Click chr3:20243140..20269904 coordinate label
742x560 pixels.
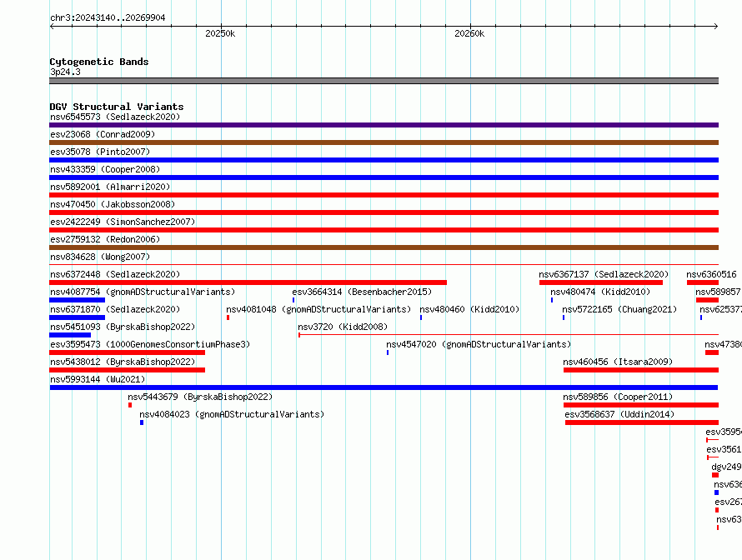(x=108, y=17)
